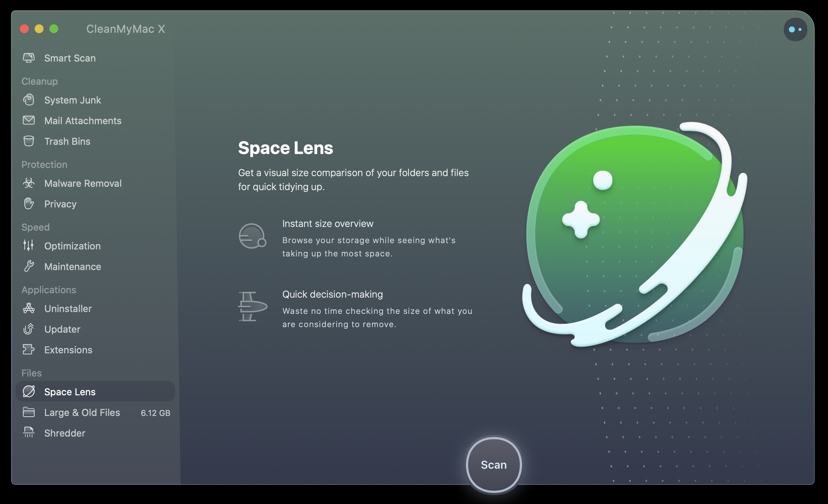The image size is (828, 504).
Task: Select System Junk cleanup option
Action: pyautogui.click(x=72, y=99)
